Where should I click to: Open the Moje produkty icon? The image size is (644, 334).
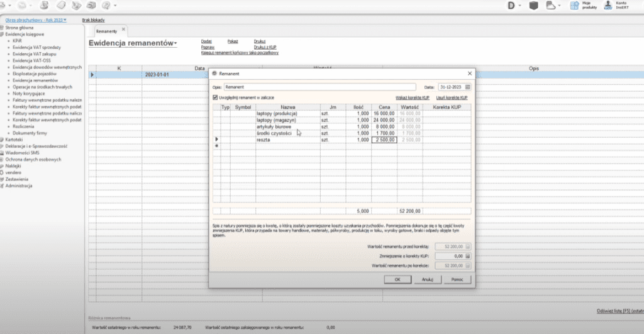click(x=575, y=6)
